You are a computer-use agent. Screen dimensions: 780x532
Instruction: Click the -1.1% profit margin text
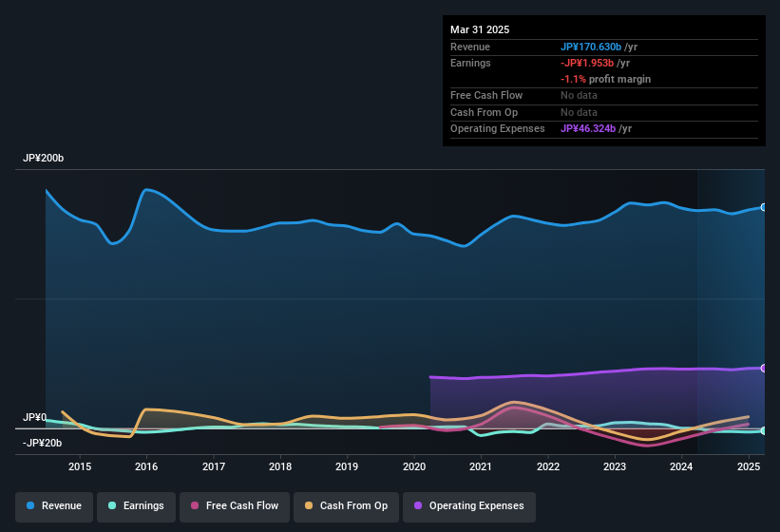605,79
